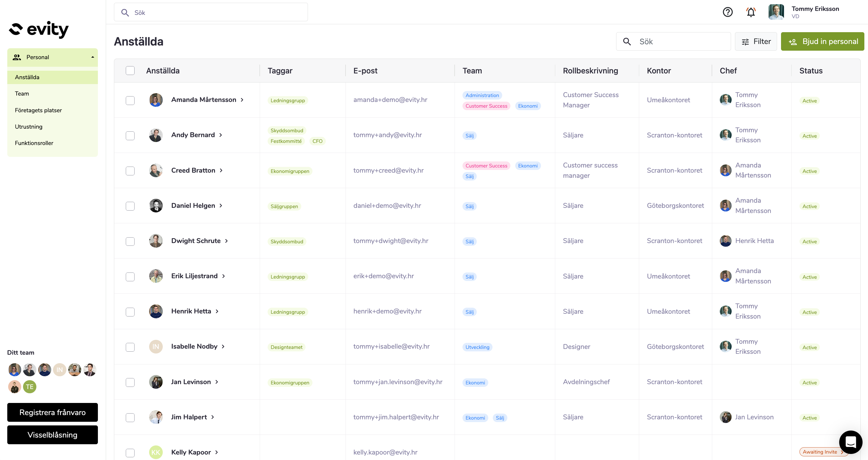Viewport: 868px width, 460px height.
Task: Click the search magnifier in the top search bar
Action: click(x=125, y=12)
